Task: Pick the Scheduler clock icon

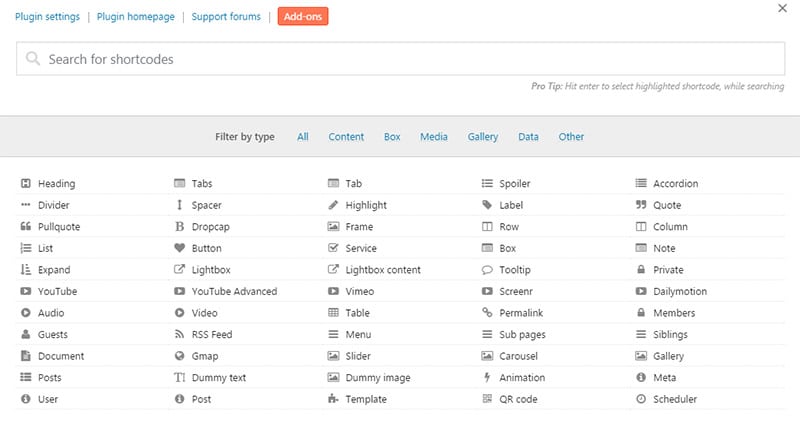Action: 642,399
